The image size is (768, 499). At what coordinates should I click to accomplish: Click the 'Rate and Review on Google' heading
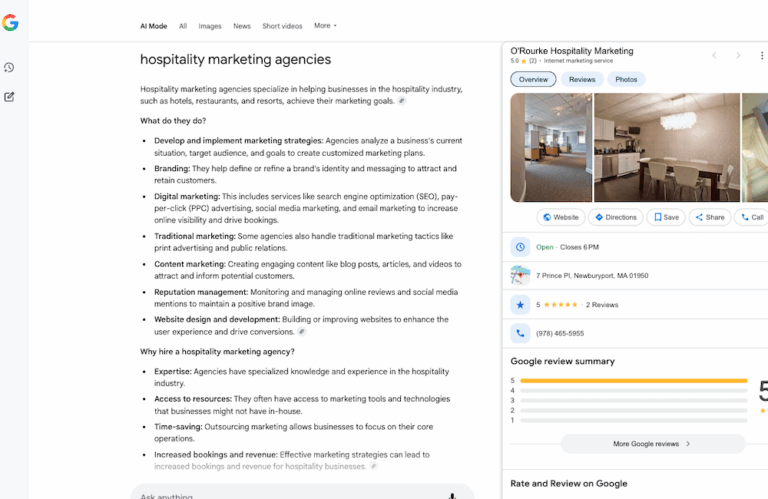[x=569, y=483]
